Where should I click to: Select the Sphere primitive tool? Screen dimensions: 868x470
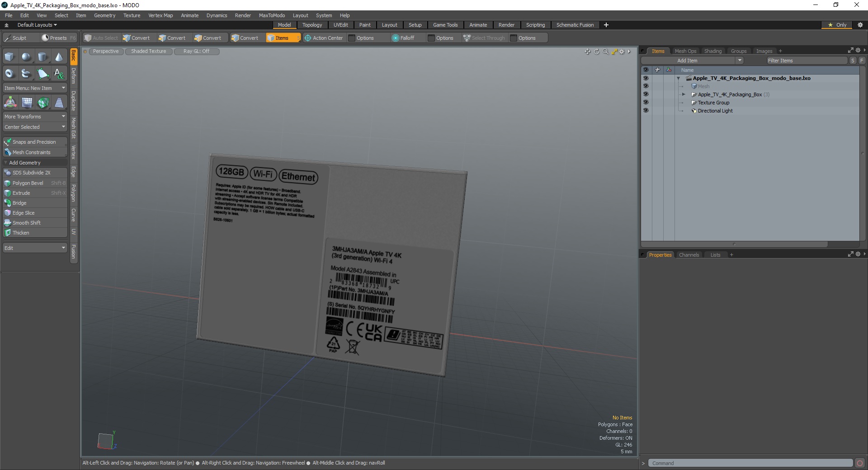point(26,57)
